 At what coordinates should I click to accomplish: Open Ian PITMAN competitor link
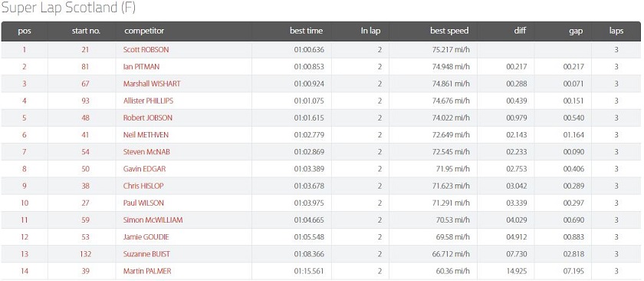tap(141, 67)
